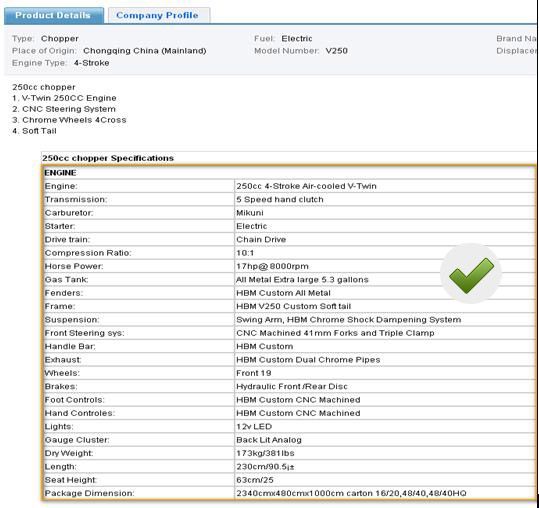Click the Model Number V250 value
Image resolution: width=539 pixels, height=508 pixels.
[337, 51]
